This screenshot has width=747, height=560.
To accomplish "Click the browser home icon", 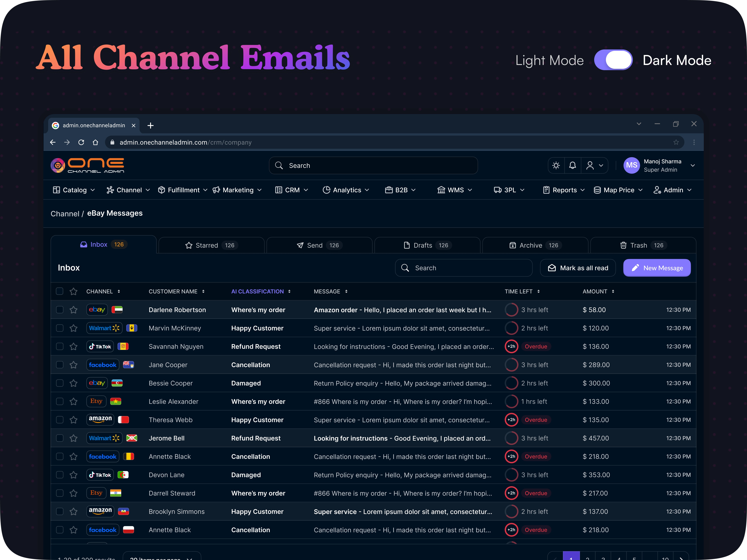I will (96, 142).
